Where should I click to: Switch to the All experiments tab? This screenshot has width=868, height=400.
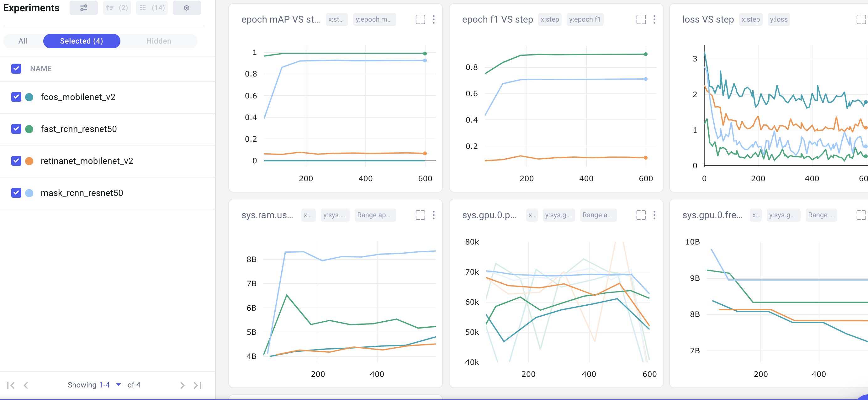click(x=23, y=41)
